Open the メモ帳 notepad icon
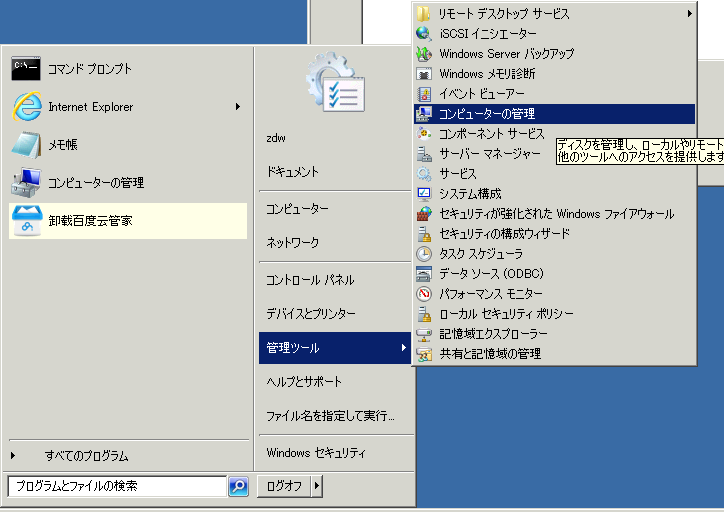 click(26, 145)
